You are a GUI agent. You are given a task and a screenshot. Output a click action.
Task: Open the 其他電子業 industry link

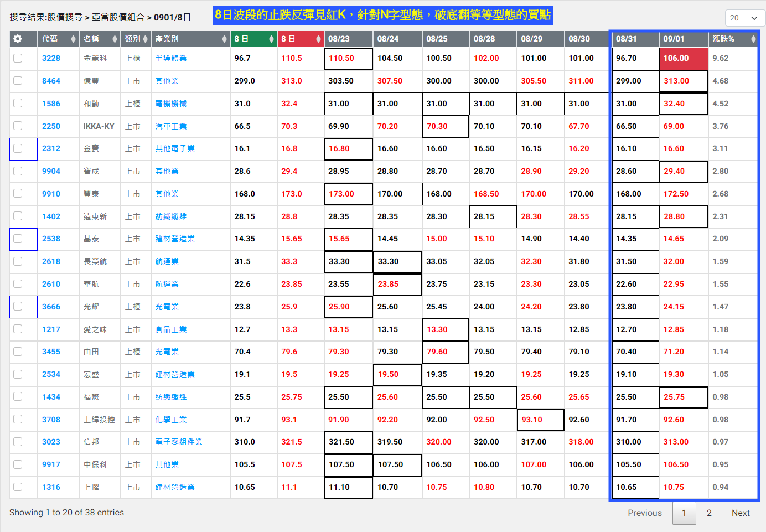click(x=175, y=148)
